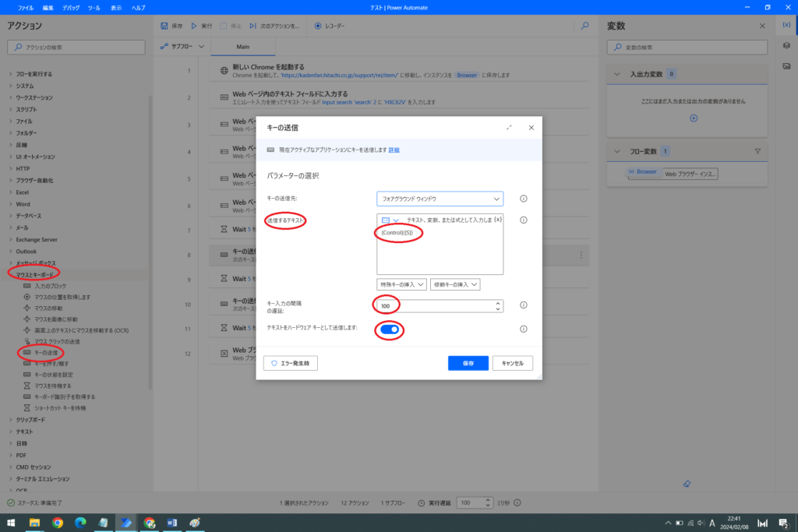Click the キー入力の間隔の遅延 value field
Viewport: 798px width, 532px height.
(x=436, y=306)
